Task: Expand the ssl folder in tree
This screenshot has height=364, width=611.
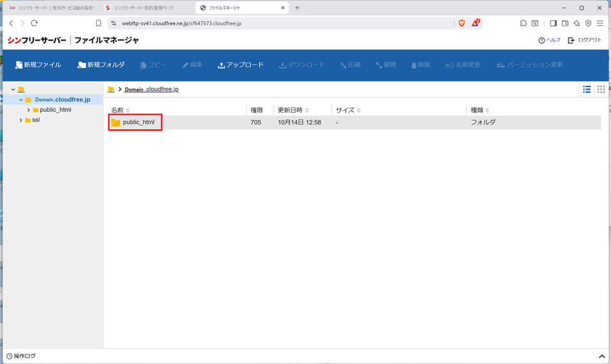Action: tap(21, 120)
